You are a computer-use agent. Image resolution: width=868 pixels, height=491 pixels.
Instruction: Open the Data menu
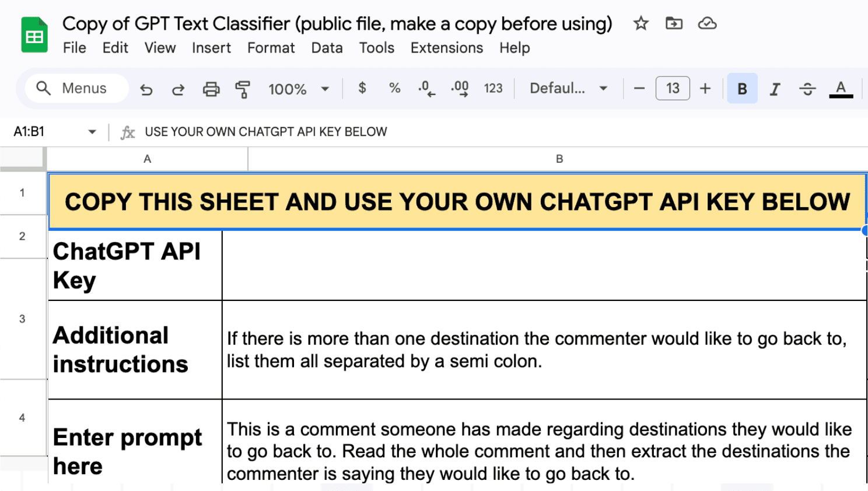327,48
